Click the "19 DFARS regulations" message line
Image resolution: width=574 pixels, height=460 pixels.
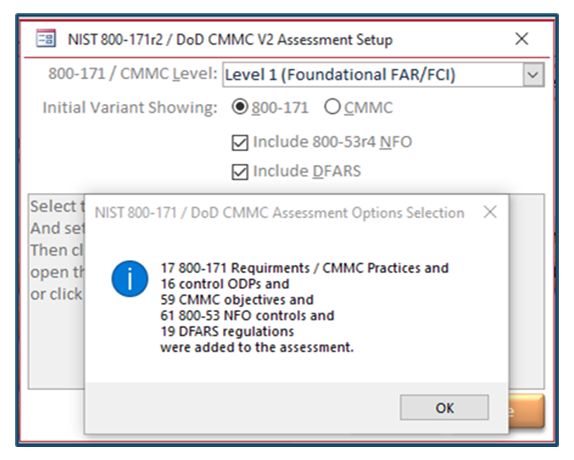(227, 331)
